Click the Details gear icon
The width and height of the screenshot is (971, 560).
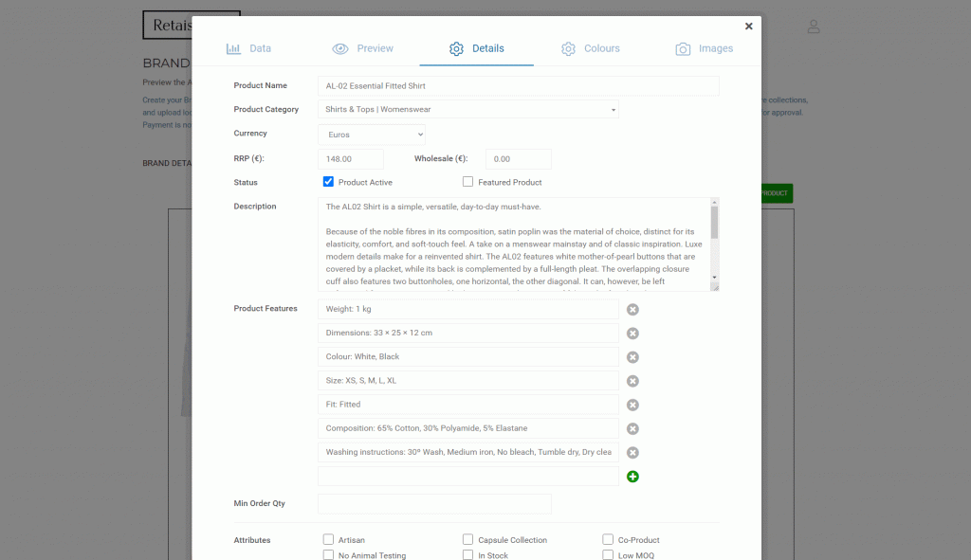point(456,49)
